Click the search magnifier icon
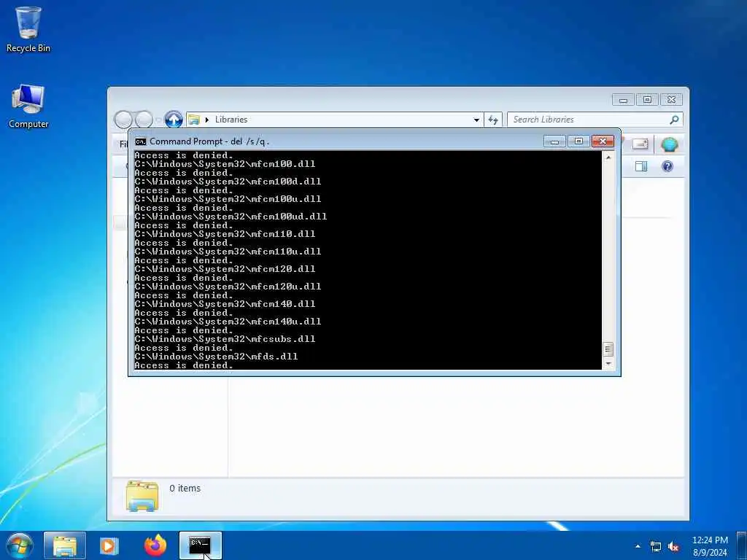This screenshot has height=560, width=747. [x=674, y=120]
